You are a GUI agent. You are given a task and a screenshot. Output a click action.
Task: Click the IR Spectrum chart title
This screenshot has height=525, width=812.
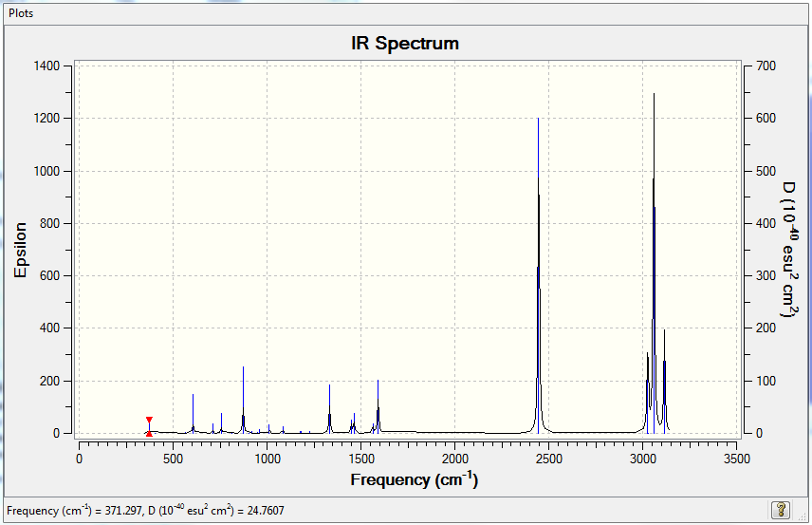(x=405, y=43)
